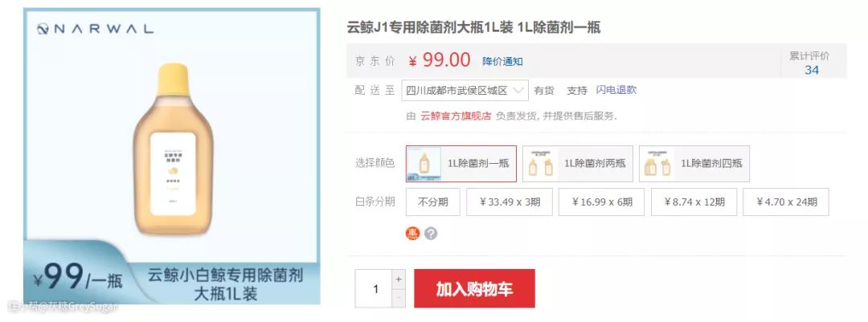Choose ¥16.99 x 6期 installment plan
The height and width of the screenshot is (322, 868).
(601, 202)
